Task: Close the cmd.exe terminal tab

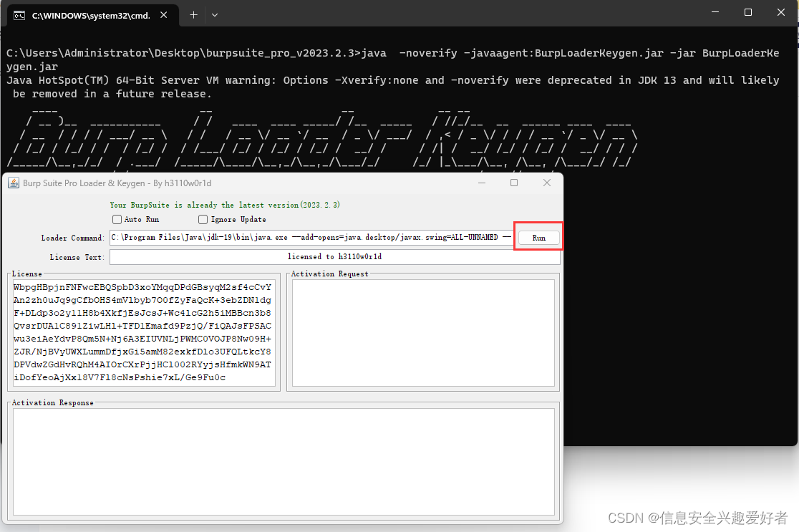Action: pyautogui.click(x=163, y=15)
